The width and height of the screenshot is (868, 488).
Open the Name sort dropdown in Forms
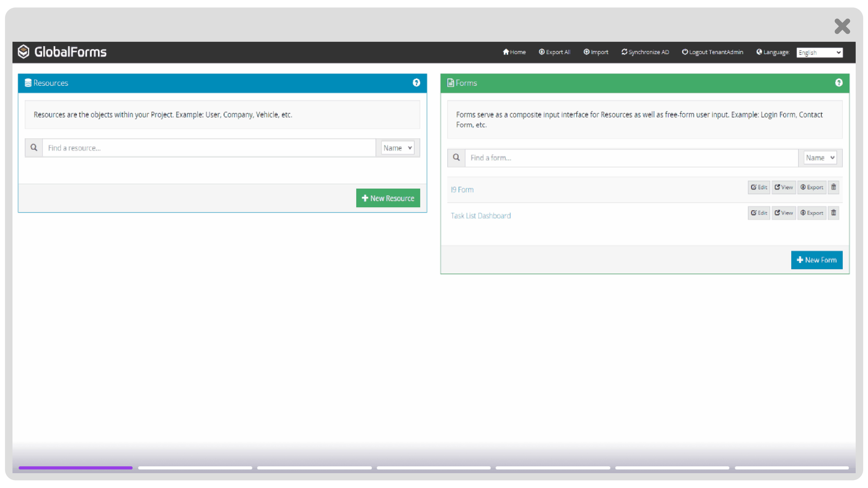pos(820,158)
